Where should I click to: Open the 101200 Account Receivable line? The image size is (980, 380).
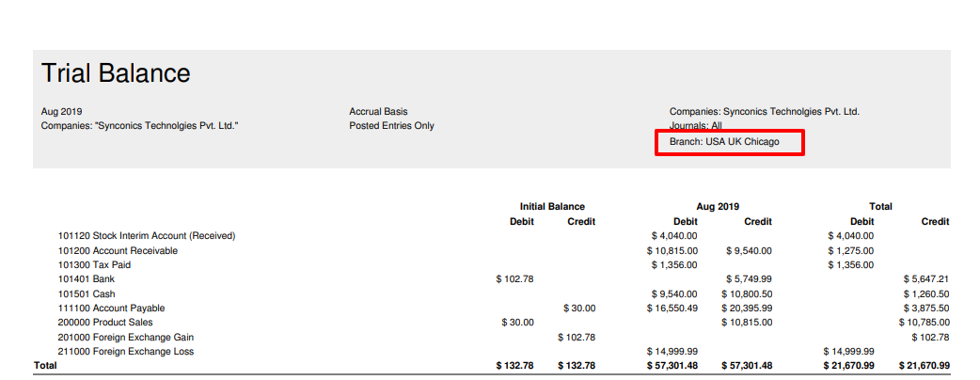(x=118, y=251)
